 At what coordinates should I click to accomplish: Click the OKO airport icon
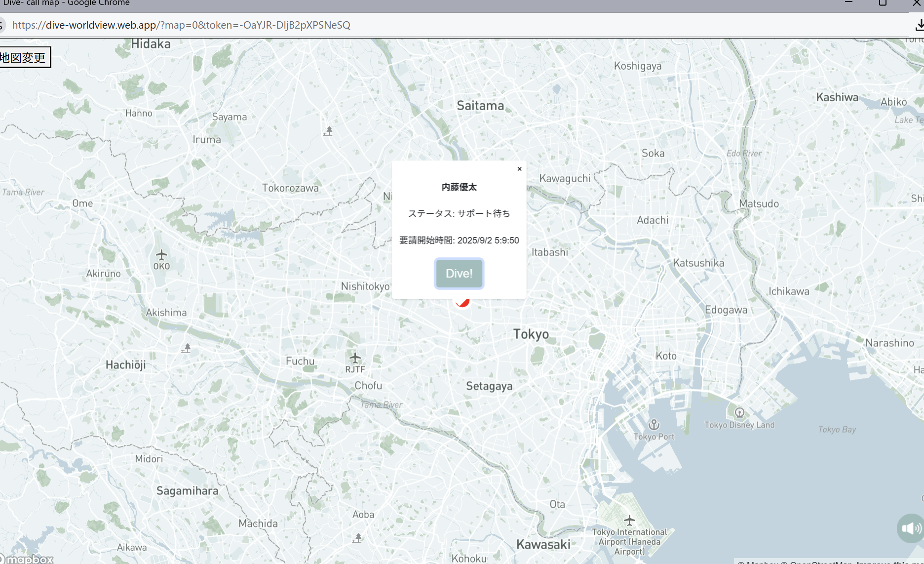click(x=161, y=255)
